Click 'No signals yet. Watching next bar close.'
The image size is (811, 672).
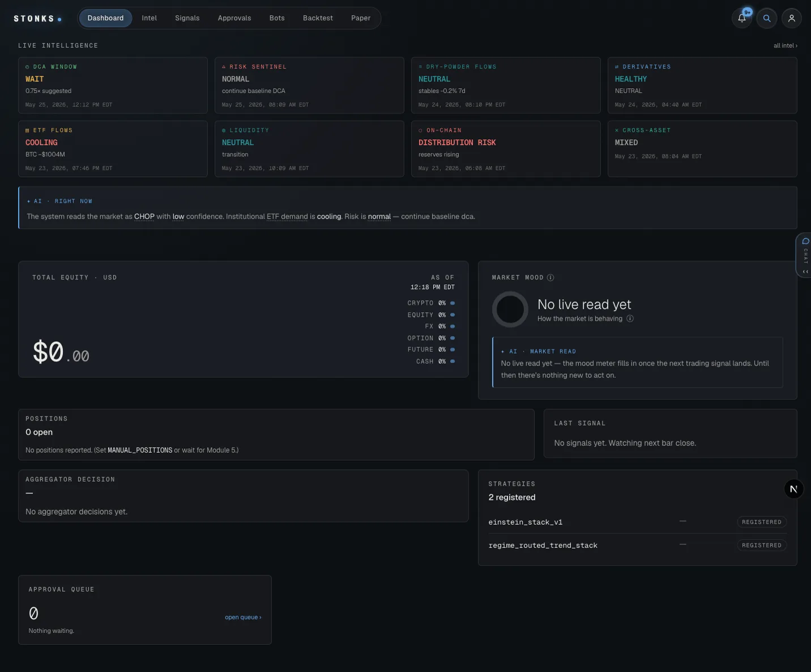point(625,443)
